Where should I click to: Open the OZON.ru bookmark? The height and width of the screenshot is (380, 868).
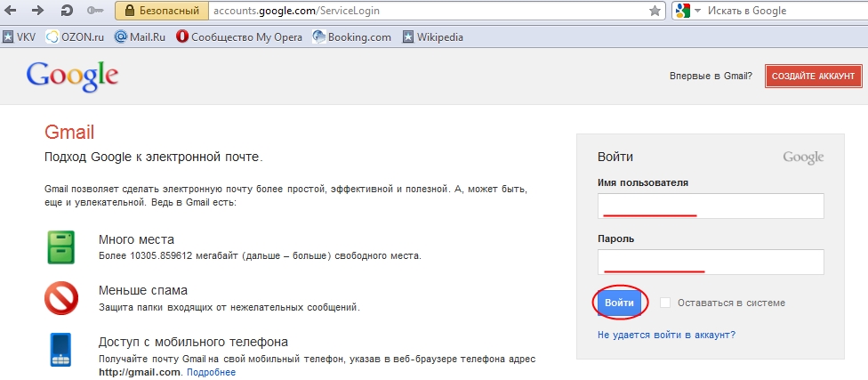pos(75,37)
